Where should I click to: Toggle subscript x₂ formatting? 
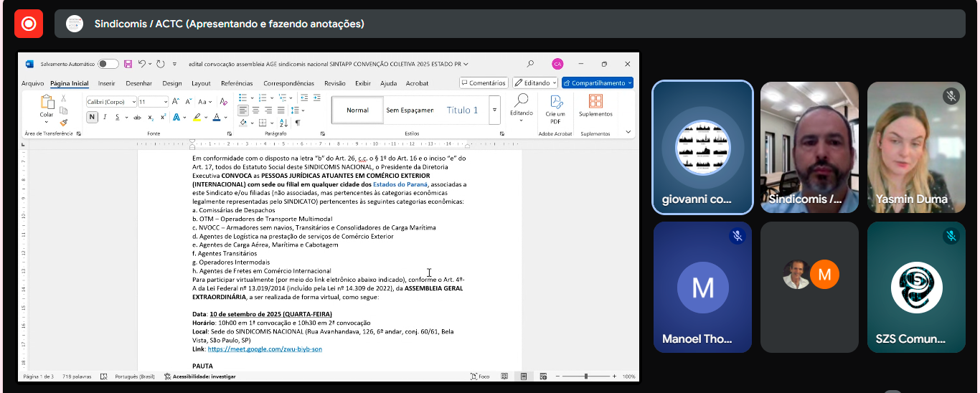pos(151,117)
